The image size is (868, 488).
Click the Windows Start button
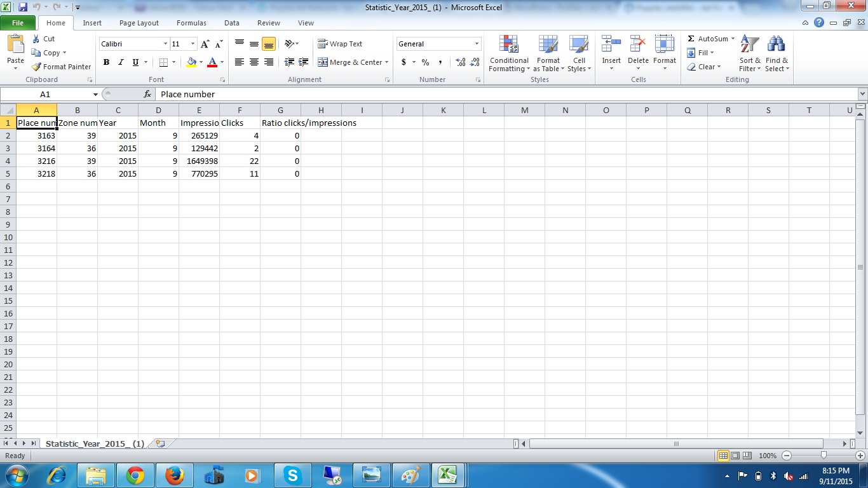pos(16,475)
